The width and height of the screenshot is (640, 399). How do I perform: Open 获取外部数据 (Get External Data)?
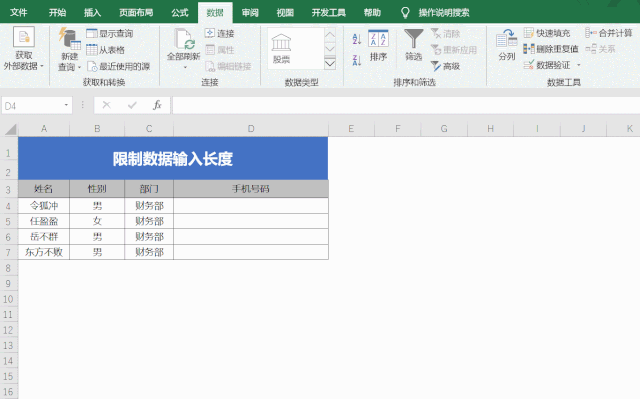24,48
